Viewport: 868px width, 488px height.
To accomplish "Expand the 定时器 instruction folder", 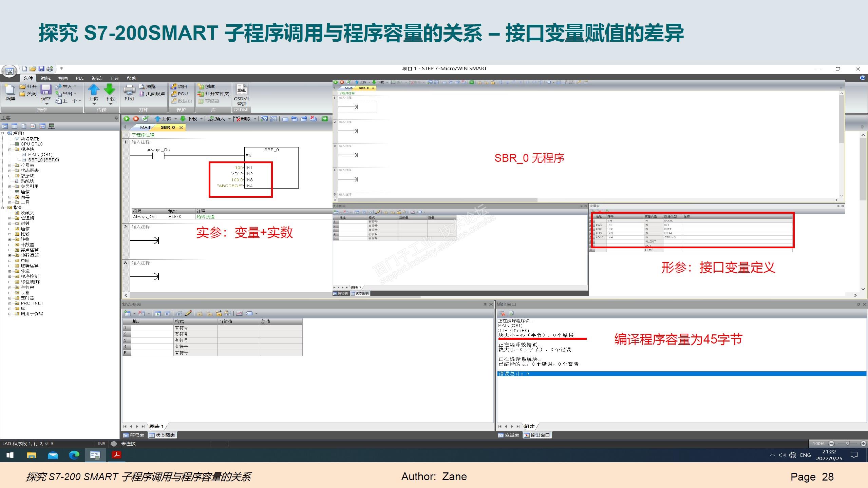I will pos(10,298).
